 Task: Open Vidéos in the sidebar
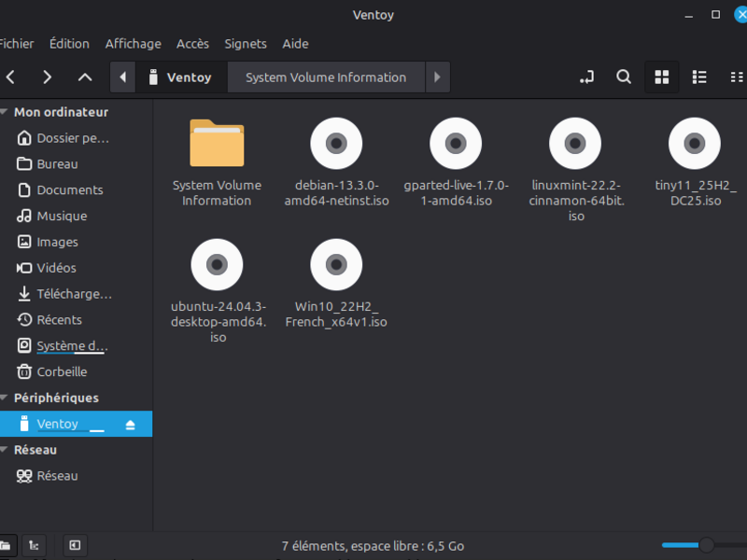click(x=77, y=268)
